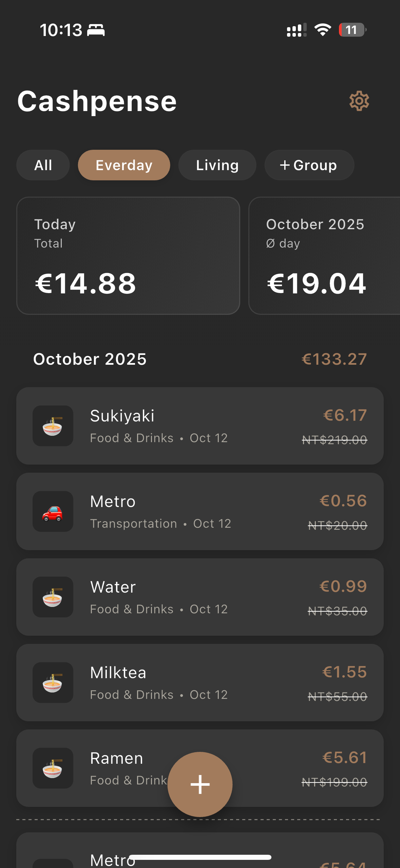Open the October 2025 daily average card
This screenshot has width=400, height=868.
tap(324, 256)
